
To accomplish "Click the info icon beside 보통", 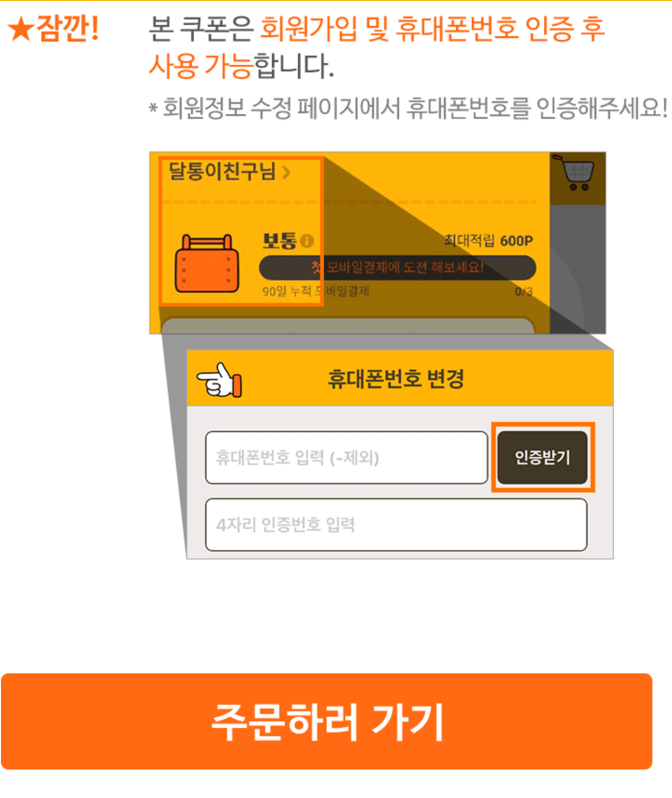I will pos(307,241).
